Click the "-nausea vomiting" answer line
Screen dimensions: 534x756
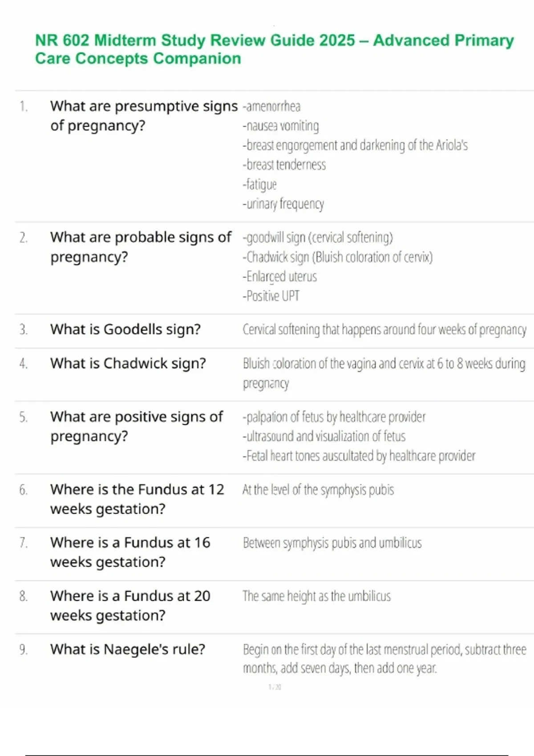(x=281, y=126)
